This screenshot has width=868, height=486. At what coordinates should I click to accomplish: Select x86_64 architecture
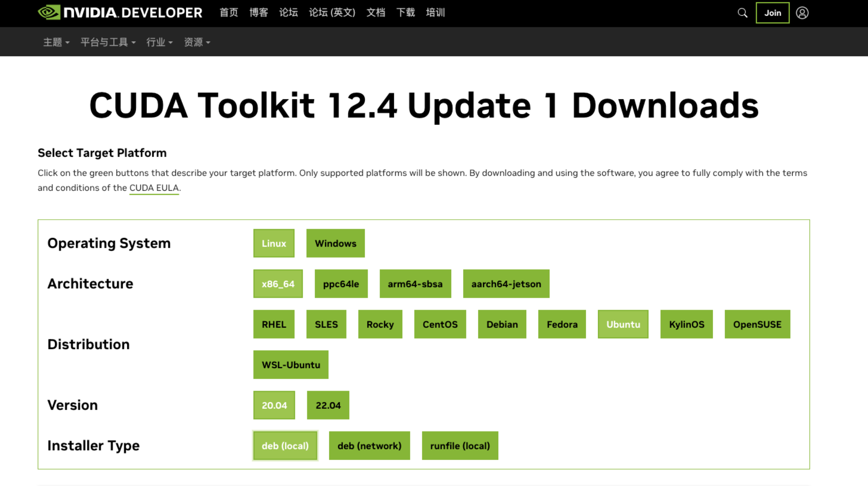point(278,284)
